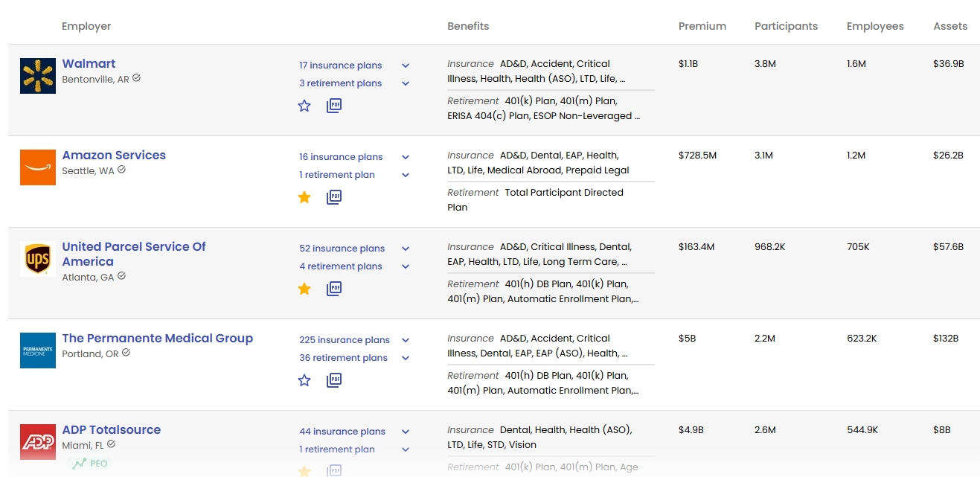Star Walmart as a favorite
Viewport: 980px width, 477px height.
click(x=304, y=106)
